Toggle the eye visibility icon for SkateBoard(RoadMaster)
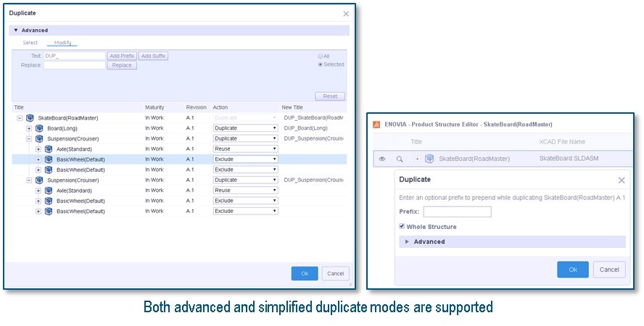Image resolution: width=644 pixels, height=326 pixels. (x=382, y=159)
